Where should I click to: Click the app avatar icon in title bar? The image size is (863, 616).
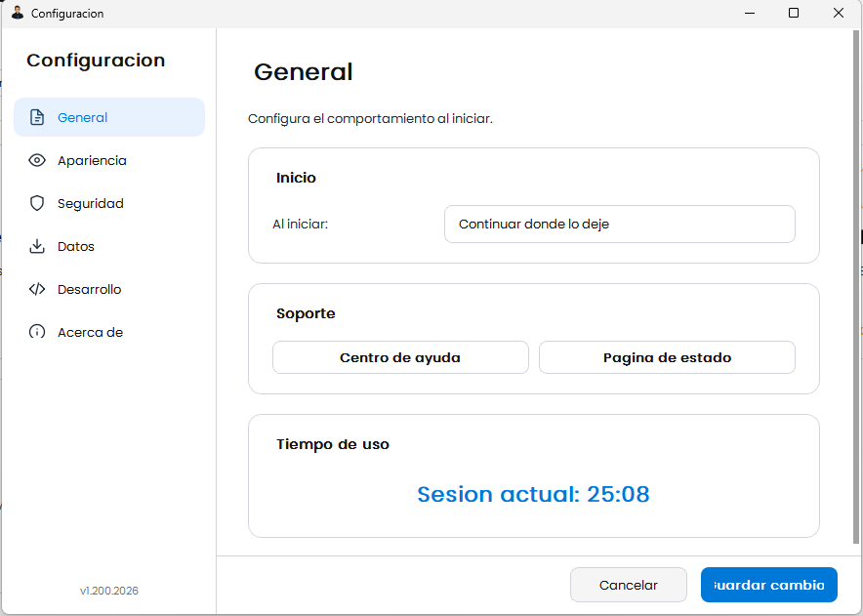coord(18,13)
